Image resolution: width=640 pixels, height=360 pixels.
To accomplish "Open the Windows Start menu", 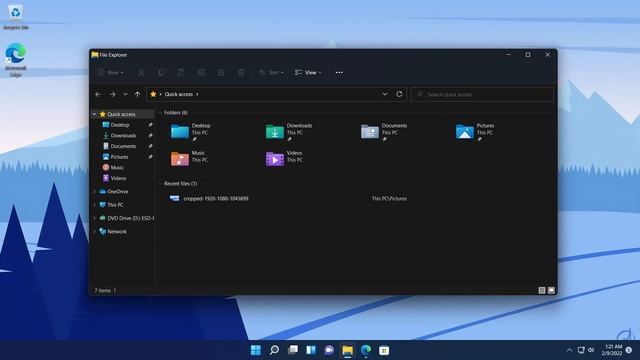I will (x=256, y=350).
